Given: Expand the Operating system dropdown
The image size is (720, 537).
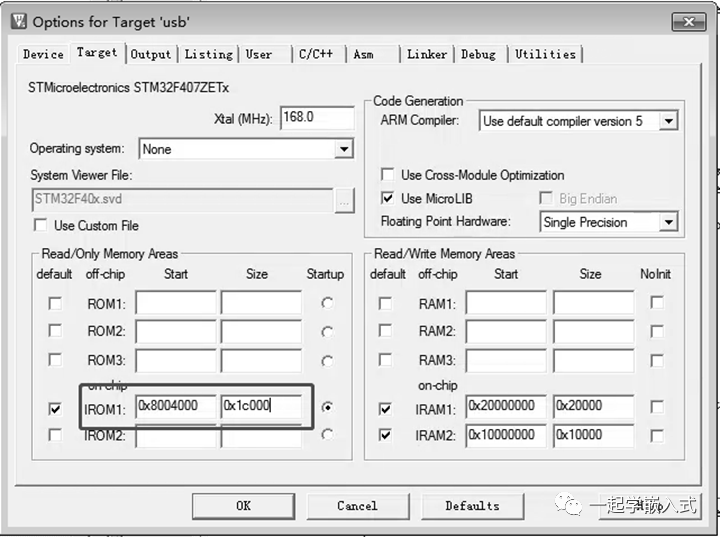Looking at the screenshot, I should coord(344,149).
